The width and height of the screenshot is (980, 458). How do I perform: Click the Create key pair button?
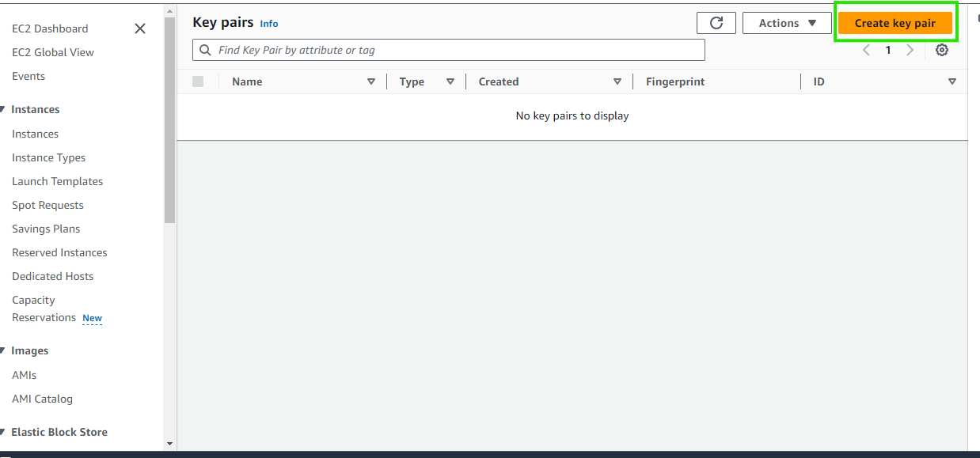(x=895, y=23)
